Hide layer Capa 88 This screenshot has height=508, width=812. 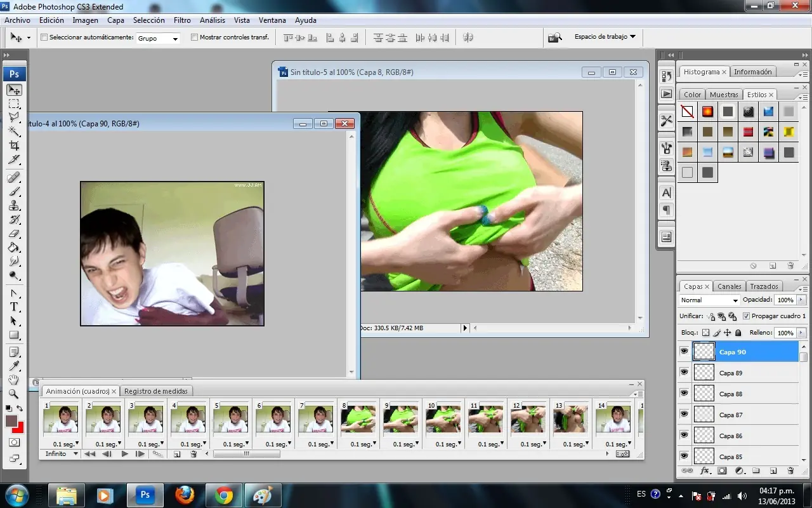[684, 393]
